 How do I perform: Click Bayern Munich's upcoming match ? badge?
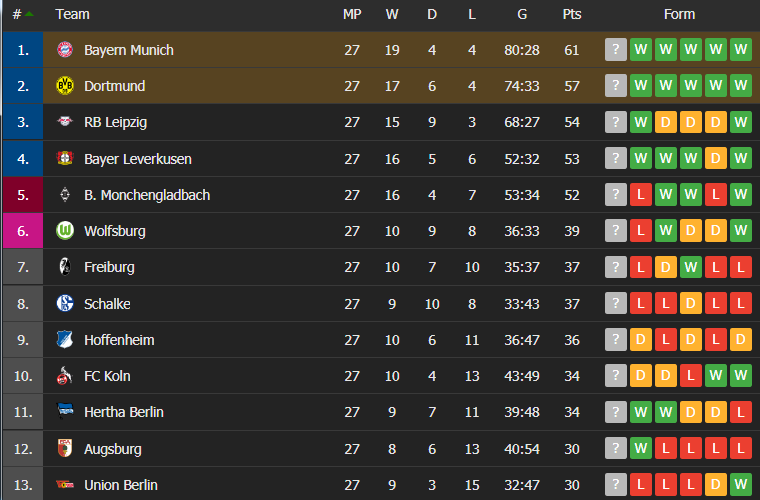pyautogui.click(x=616, y=49)
